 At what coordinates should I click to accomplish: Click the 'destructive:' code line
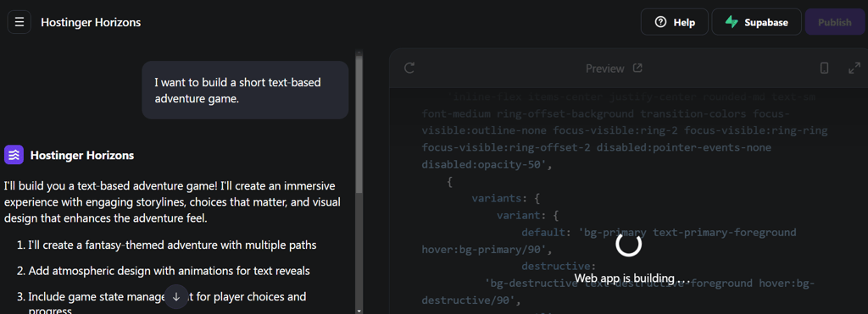tap(559, 267)
